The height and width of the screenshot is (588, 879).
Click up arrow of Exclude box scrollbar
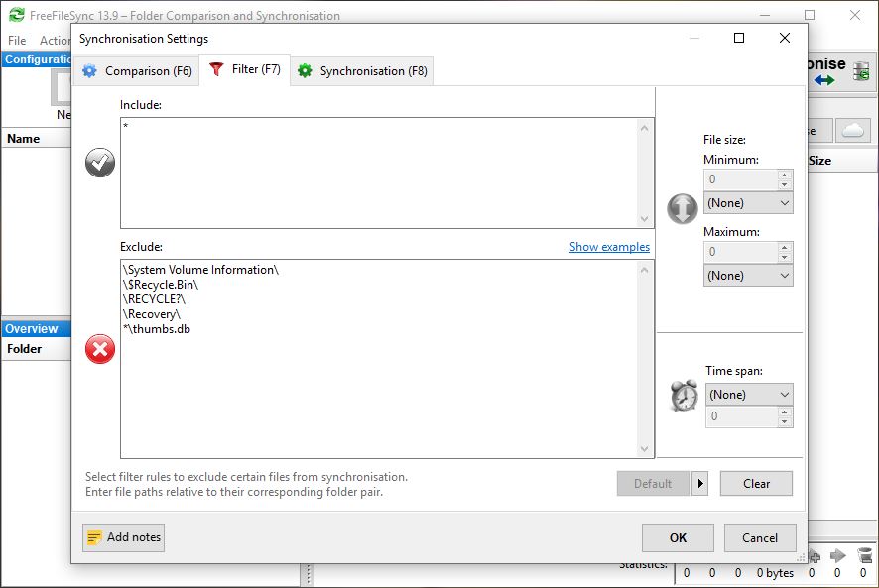point(644,270)
